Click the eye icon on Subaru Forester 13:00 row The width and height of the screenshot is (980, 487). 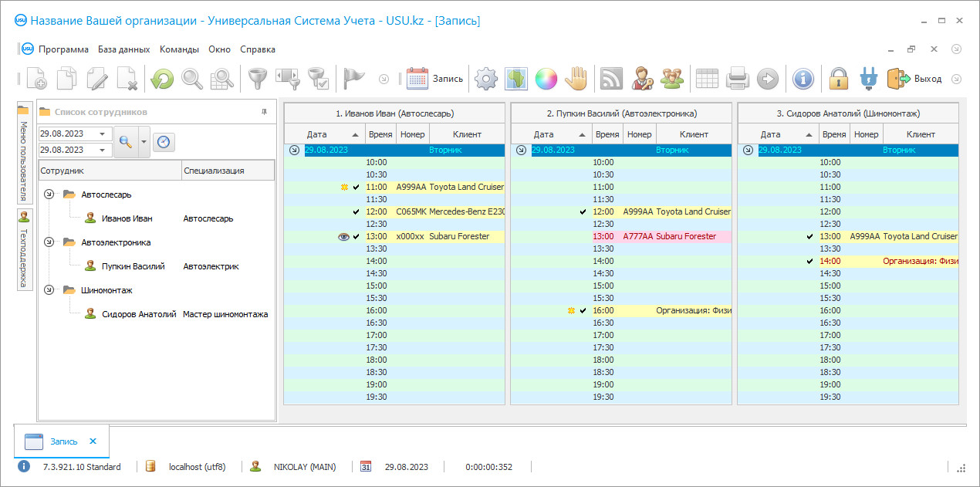(x=343, y=237)
